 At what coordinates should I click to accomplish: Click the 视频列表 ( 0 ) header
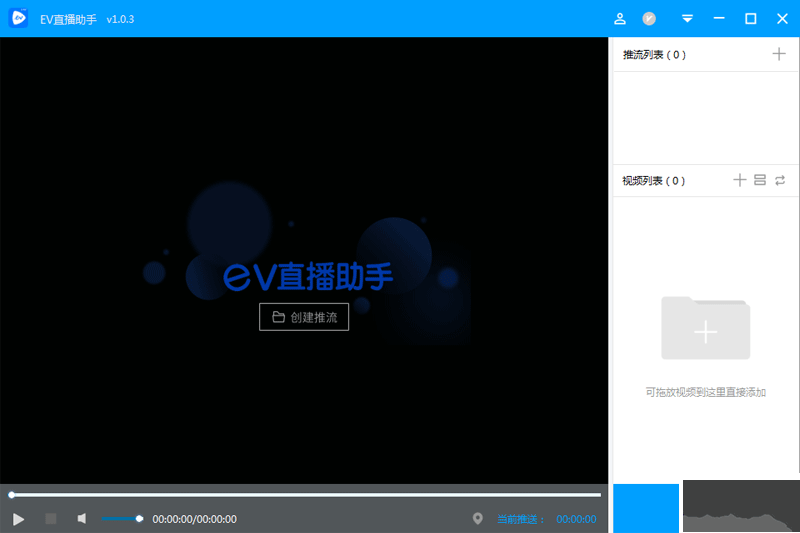point(654,181)
